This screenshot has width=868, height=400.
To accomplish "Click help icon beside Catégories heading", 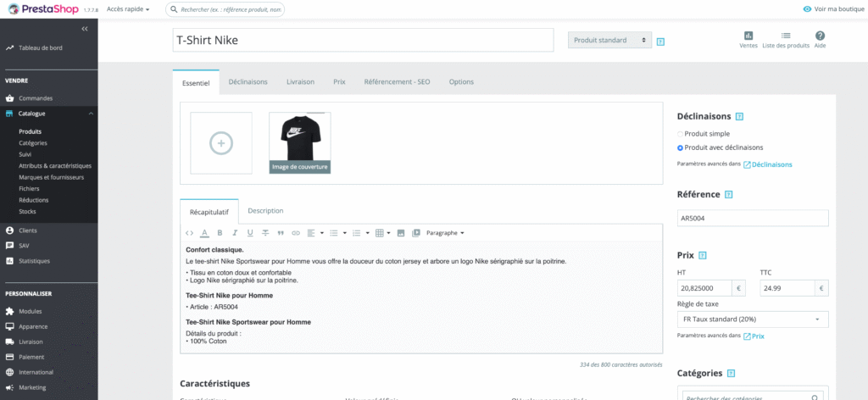I will pyautogui.click(x=732, y=374).
